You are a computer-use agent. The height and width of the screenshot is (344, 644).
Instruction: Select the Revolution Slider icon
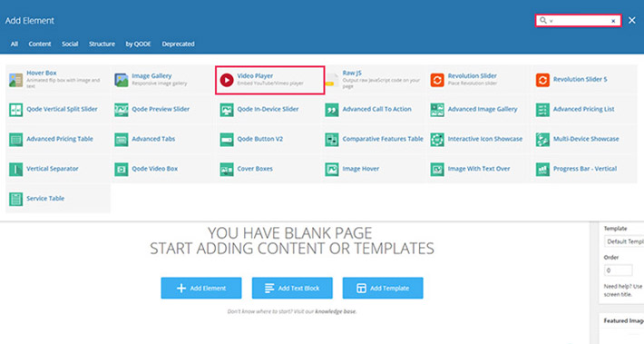click(x=437, y=80)
